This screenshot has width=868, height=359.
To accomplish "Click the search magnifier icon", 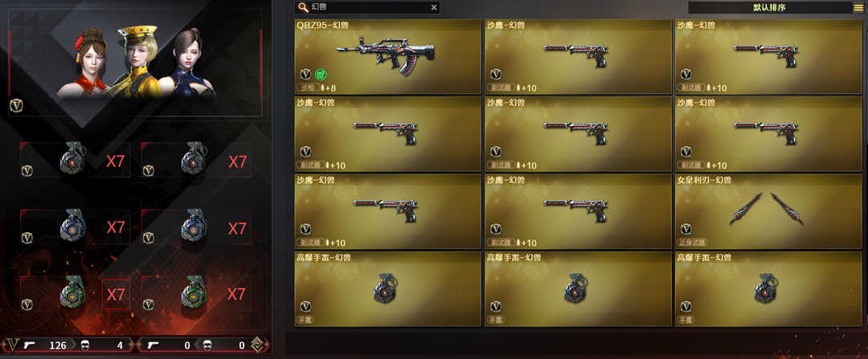I will click(303, 7).
